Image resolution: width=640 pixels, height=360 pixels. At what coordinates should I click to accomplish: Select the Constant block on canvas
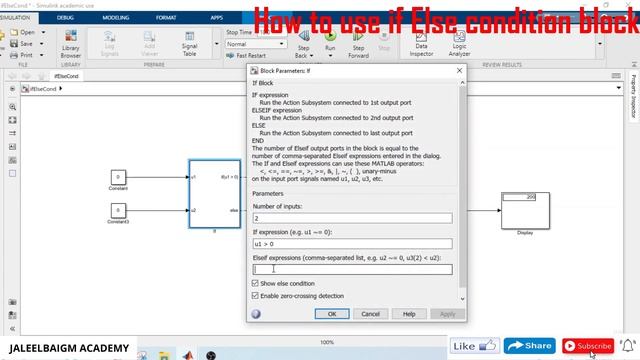118,177
